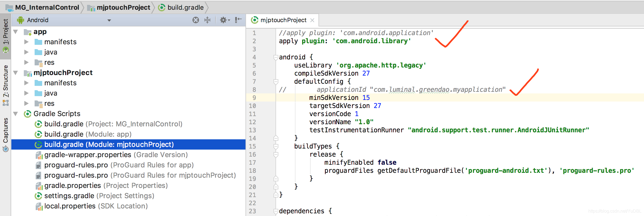Click the gradle-wrapper.properties file icon
644x216 pixels.
coord(39,155)
